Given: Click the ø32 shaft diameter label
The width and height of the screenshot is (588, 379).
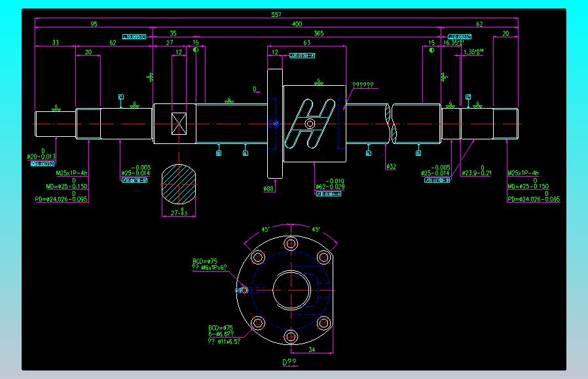Looking at the screenshot, I should point(391,166).
